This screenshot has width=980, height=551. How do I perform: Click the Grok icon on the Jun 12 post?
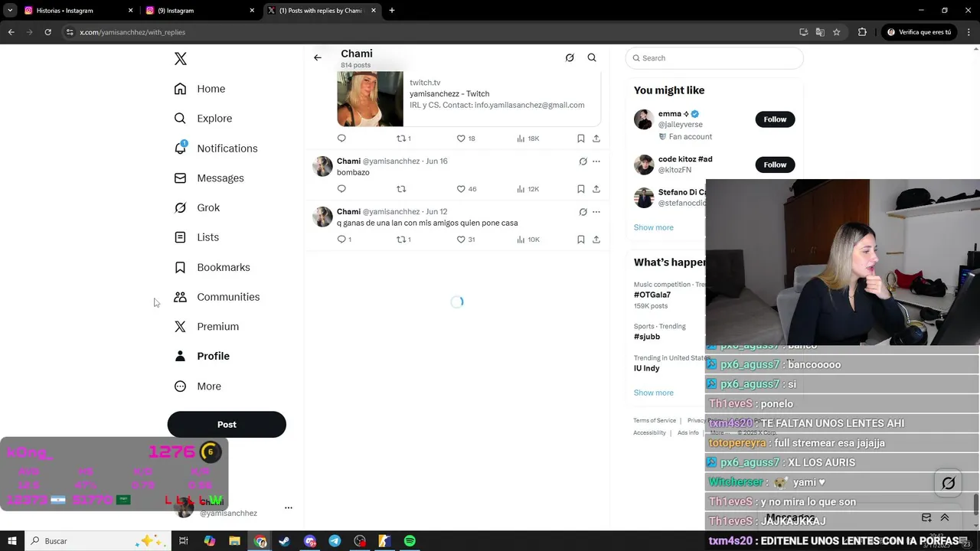click(583, 212)
